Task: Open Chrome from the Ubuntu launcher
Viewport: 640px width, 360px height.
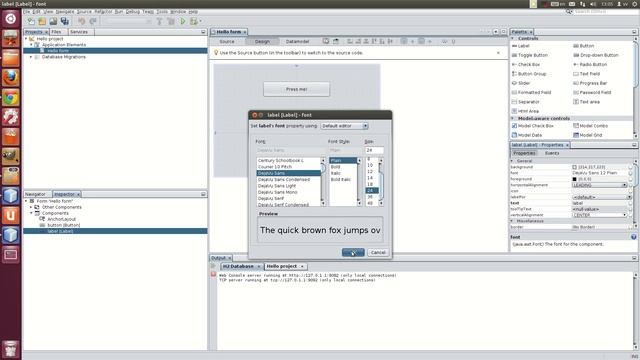Action: point(11,98)
